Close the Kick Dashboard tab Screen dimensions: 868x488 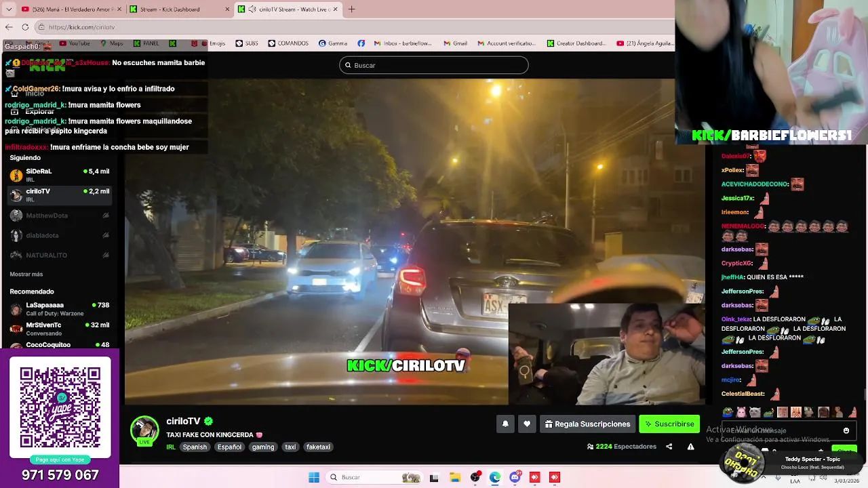[x=226, y=9]
